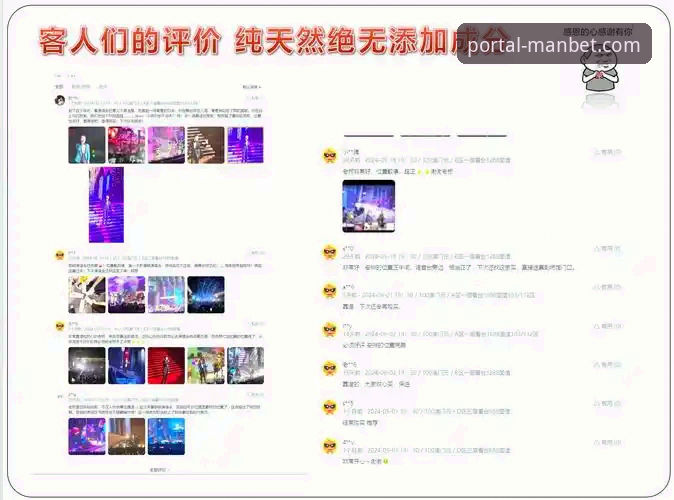Viewport: 674px width, 500px height.
Task: Open beige arena photo in fourth review
Action: tap(126, 436)
